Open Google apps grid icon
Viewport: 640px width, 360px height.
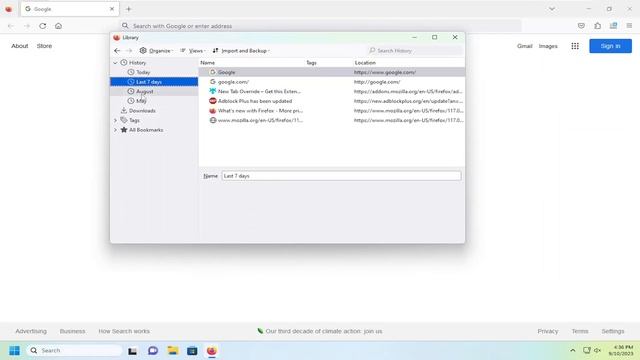point(575,46)
